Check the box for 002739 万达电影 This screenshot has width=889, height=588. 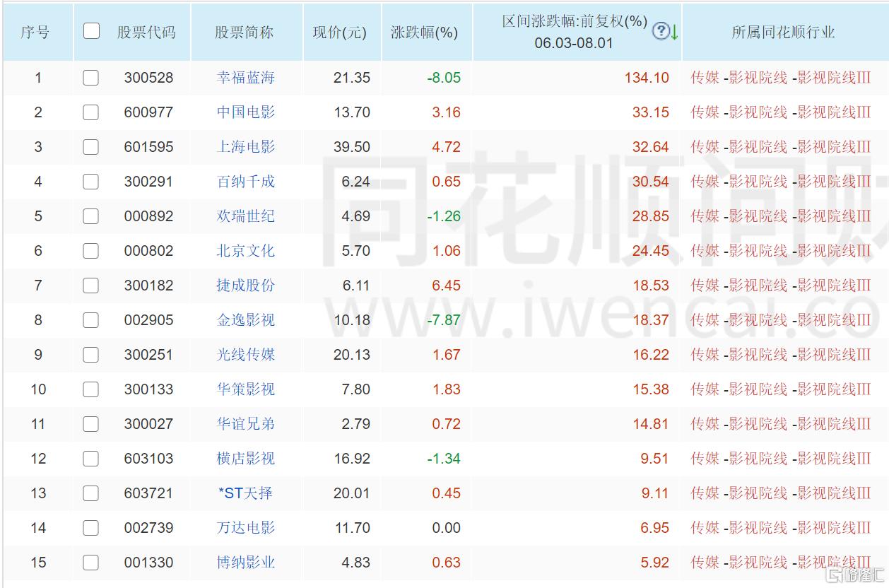pyautogui.click(x=90, y=528)
